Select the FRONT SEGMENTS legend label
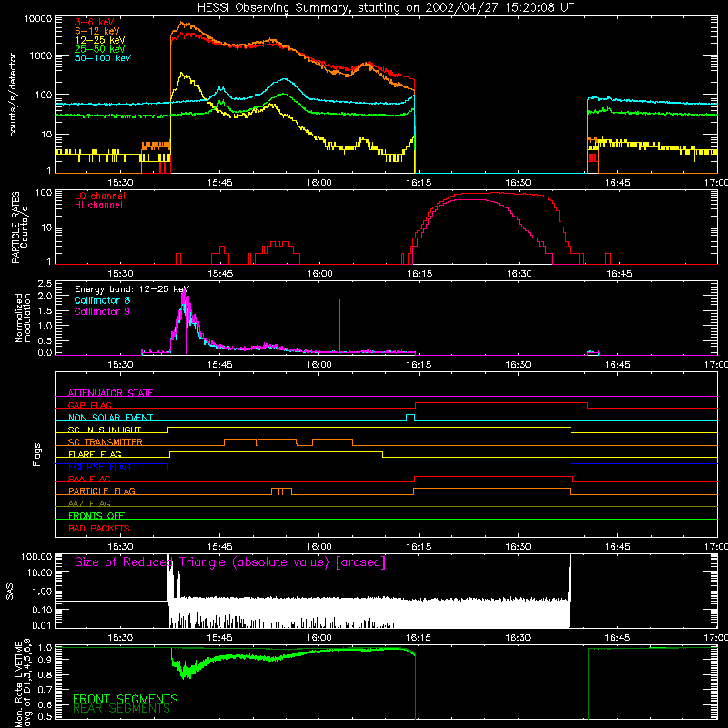This screenshot has height=728, width=728. tap(126, 699)
